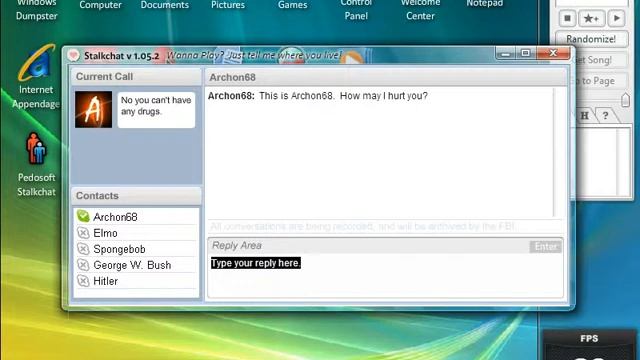Open the Pictures desktop shortcut
640x360 pixels.
coord(228,5)
